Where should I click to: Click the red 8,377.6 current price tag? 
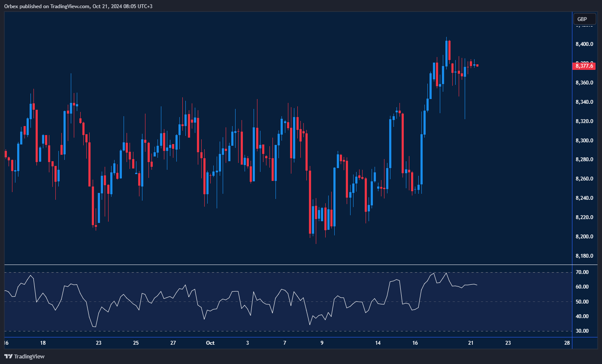584,66
